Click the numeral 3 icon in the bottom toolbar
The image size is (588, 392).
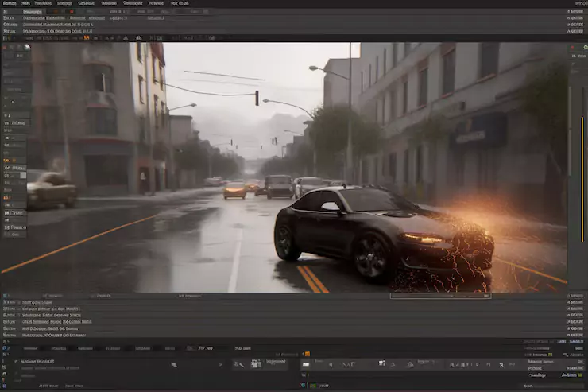click(x=501, y=365)
